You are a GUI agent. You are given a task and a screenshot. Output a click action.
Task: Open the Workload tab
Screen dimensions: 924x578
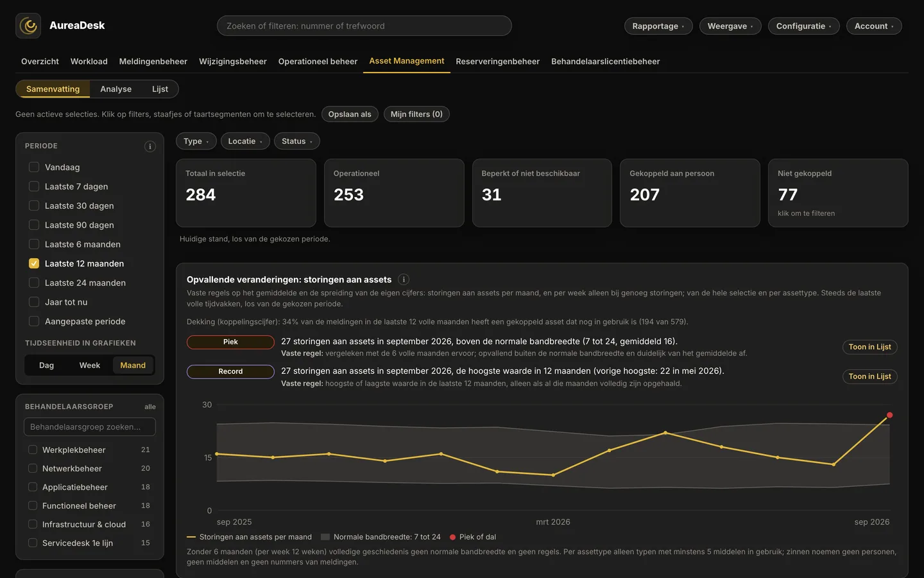point(89,62)
